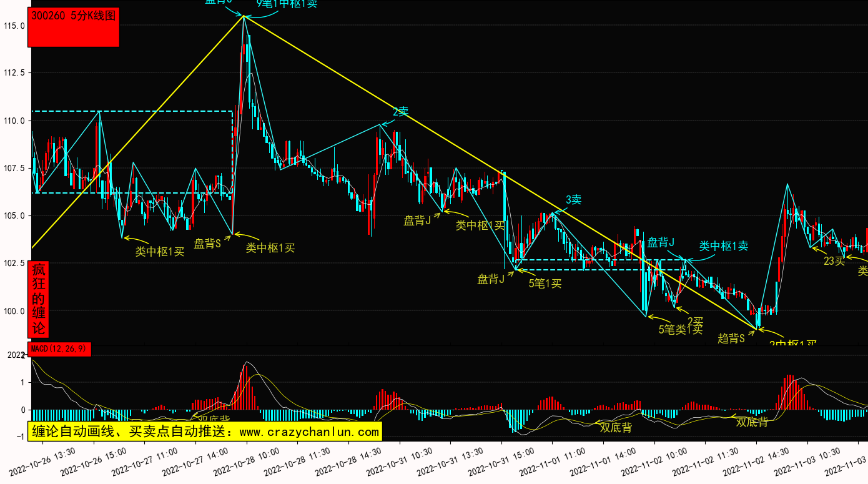868x484 pixels.
Task: Click the '双底背' label below 2022-11-02 MACD
Action: (x=752, y=422)
